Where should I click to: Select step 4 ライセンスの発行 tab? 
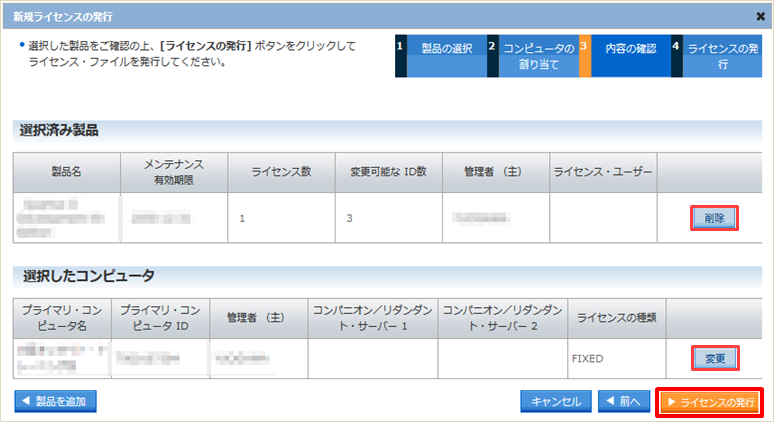pos(717,56)
